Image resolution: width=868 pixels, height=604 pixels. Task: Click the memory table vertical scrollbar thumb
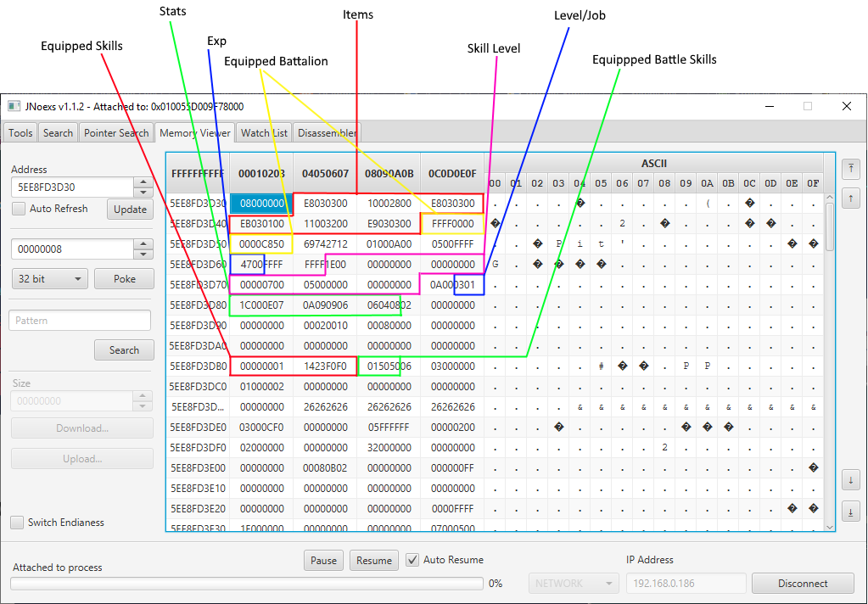pos(829,227)
